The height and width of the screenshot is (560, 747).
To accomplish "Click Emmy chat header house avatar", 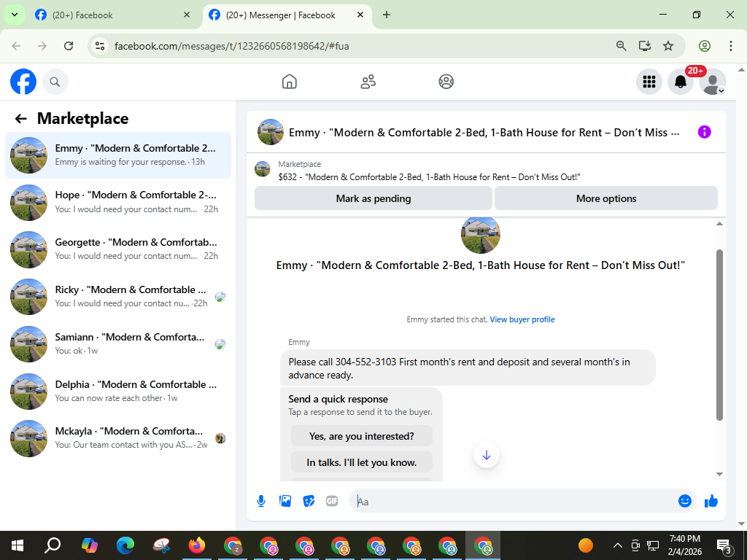I will [271, 132].
